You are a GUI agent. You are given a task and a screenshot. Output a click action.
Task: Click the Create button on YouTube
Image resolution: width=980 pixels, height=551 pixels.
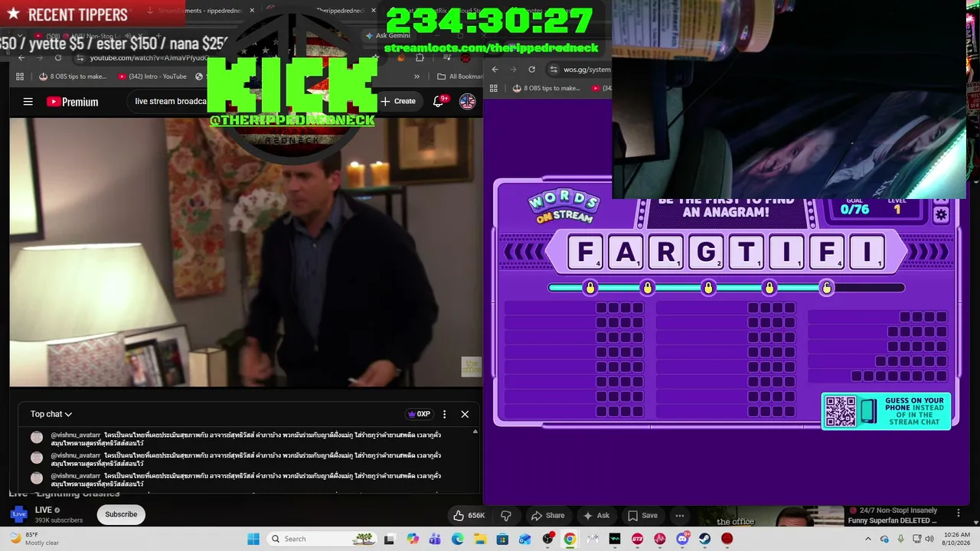click(x=397, y=101)
